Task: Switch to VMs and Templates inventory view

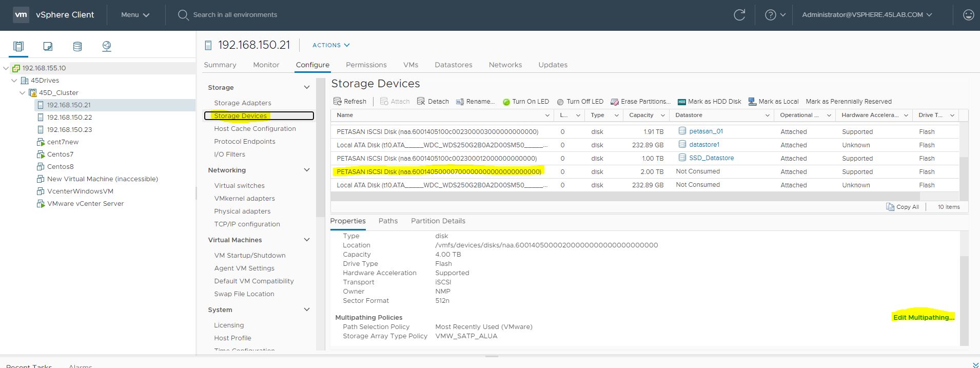Action: click(x=48, y=46)
